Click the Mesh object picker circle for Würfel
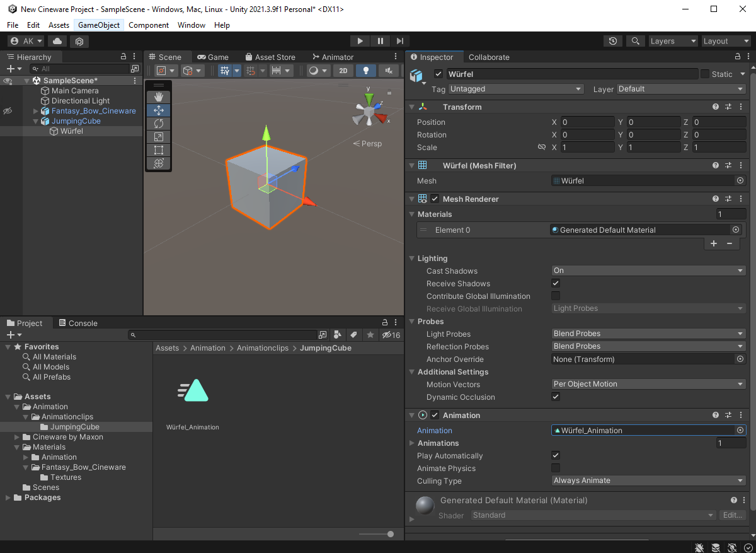The height and width of the screenshot is (553, 756). [740, 180]
